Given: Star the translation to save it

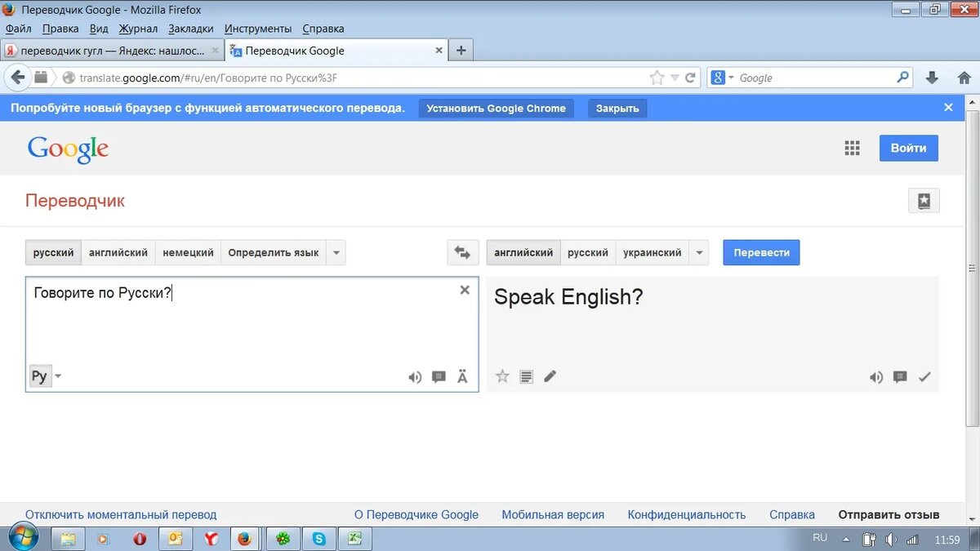Looking at the screenshot, I should point(502,376).
